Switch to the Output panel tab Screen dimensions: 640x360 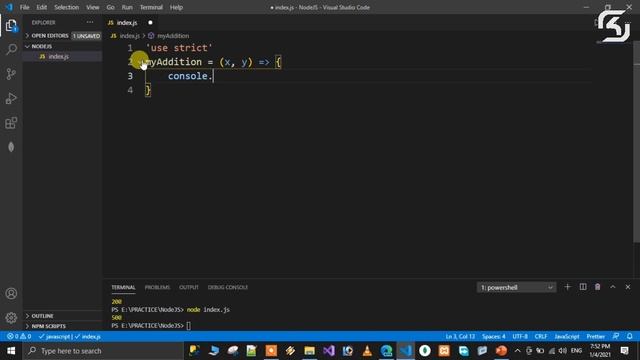(189, 287)
